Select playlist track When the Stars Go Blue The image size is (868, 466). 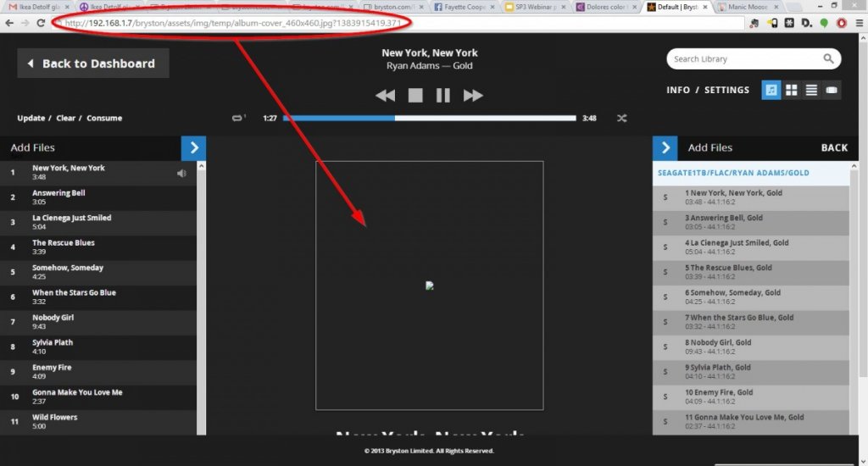pyautogui.click(x=98, y=297)
